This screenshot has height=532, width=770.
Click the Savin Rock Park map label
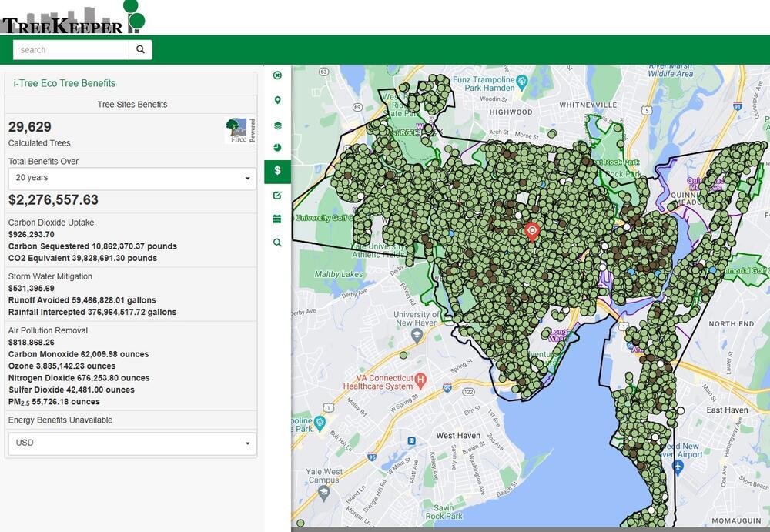click(444, 512)
